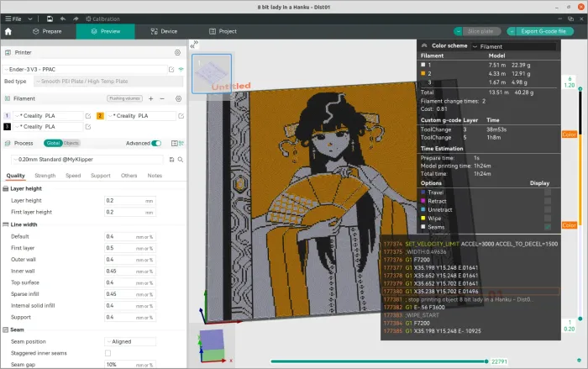Toggle Seams display checkbox
This screenshot has height=369, width=588.
click(x=548, y=227)
